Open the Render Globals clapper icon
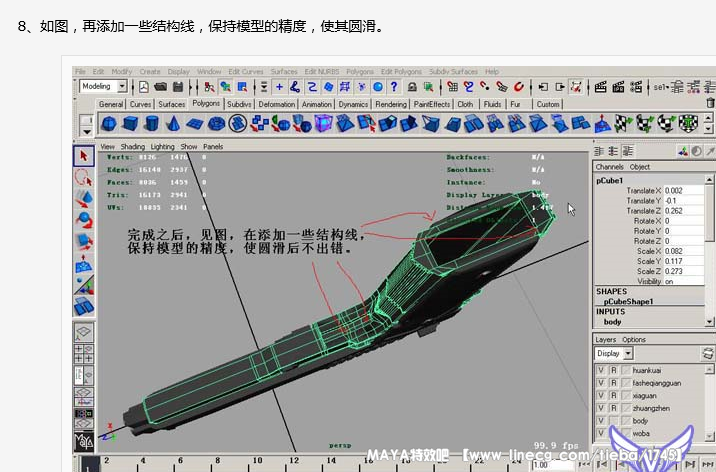 (636, 87)
